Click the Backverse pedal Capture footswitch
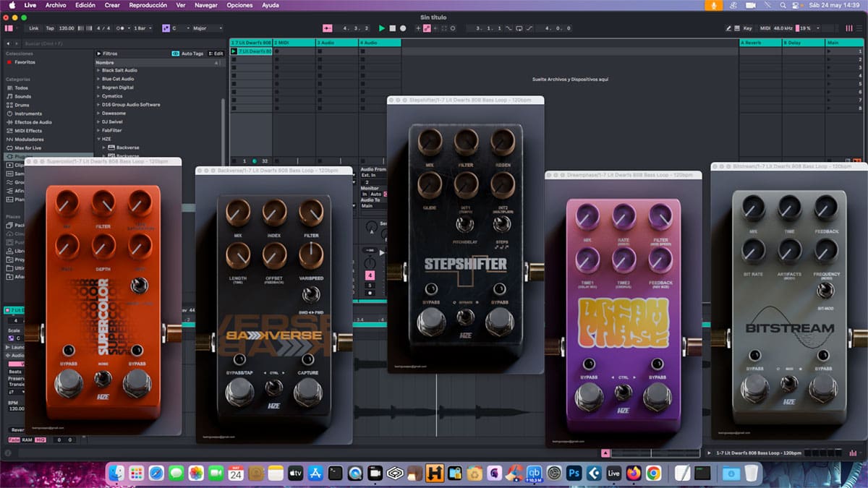This screenshot has width=868, height=488. [307, 391]
